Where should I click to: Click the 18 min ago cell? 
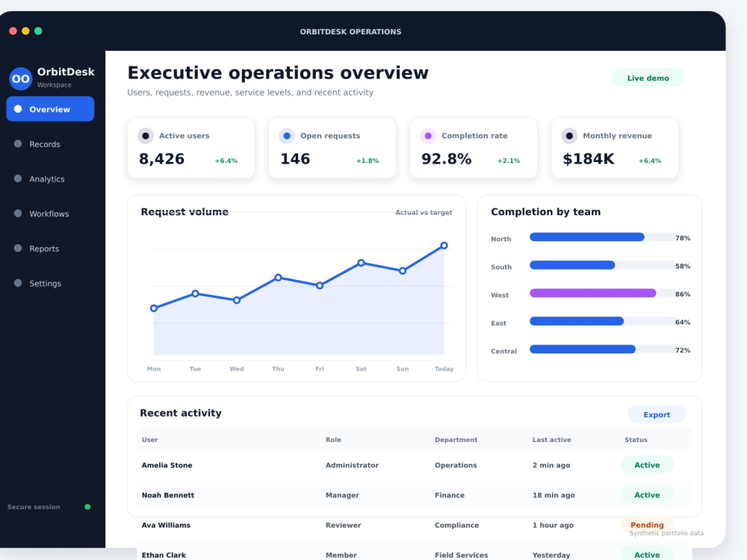(x=554, y=495)
